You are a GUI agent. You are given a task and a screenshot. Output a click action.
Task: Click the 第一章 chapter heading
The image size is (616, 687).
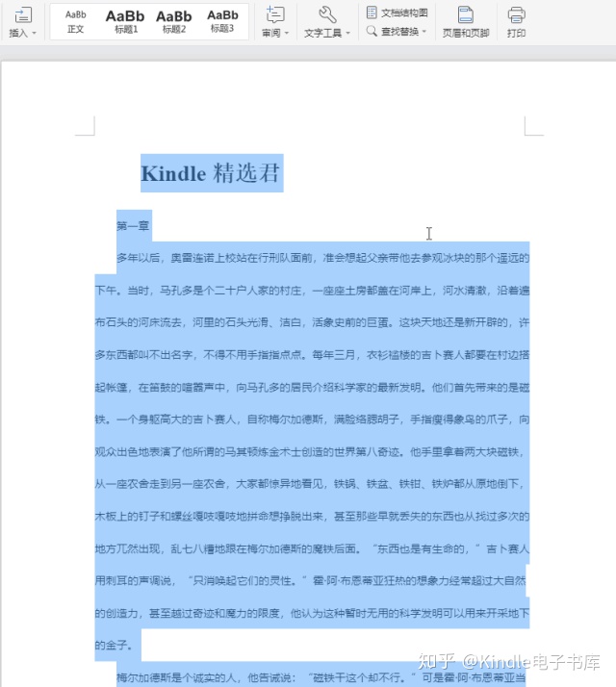coord(133,226)
